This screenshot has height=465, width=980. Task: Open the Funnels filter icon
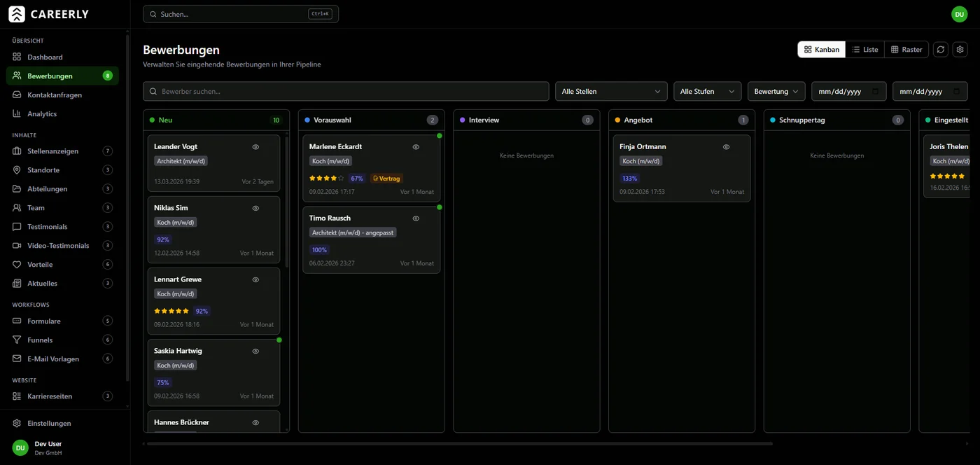coord(17,340)
